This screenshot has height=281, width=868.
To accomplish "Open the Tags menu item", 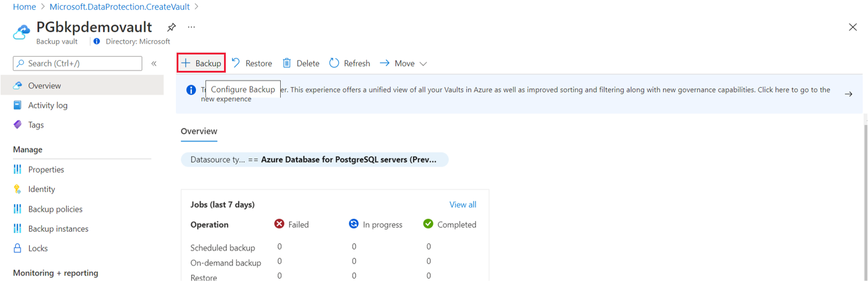I will click(x=36, y=125).
